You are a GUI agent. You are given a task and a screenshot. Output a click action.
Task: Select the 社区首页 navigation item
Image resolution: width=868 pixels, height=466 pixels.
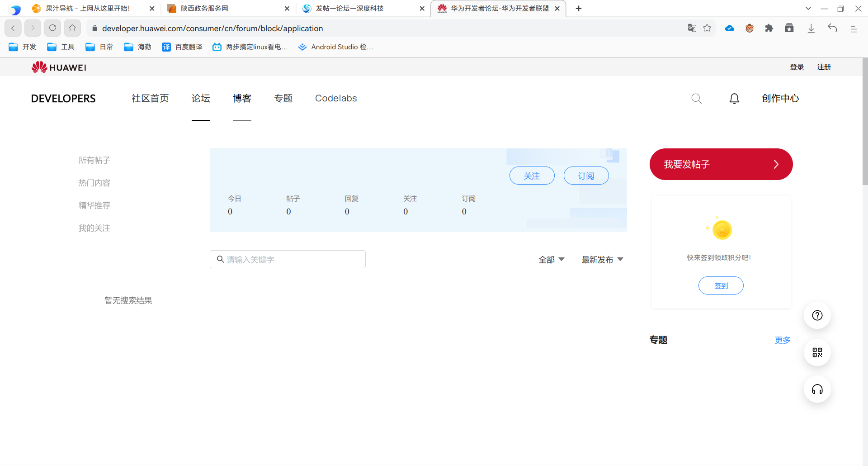[150, 99]
